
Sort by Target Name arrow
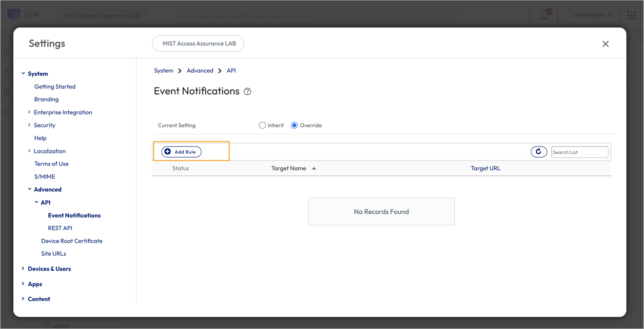tap(314, 168)
